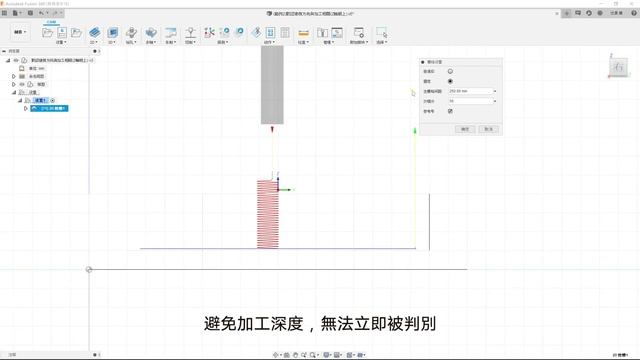The height and width of the screenshot is (360, 640).
Task: Select the second filled radio button in the dialog
Action: tap(450, 81)
